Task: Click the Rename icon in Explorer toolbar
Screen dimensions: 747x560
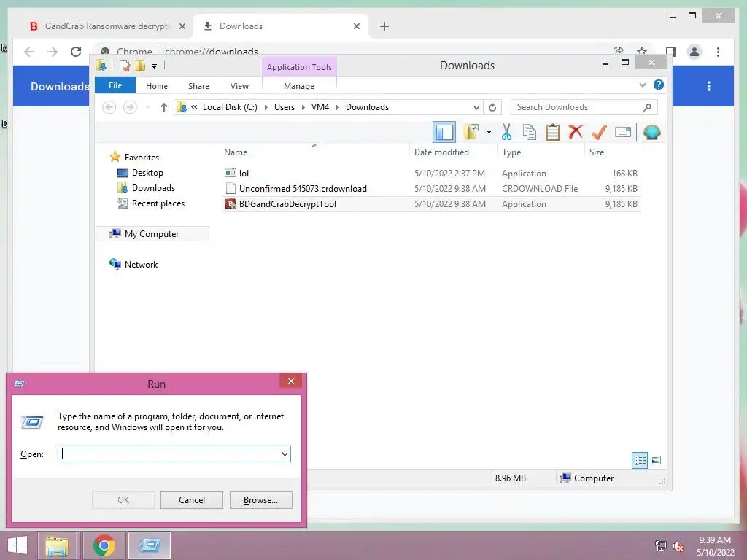Action: [623, 132]
